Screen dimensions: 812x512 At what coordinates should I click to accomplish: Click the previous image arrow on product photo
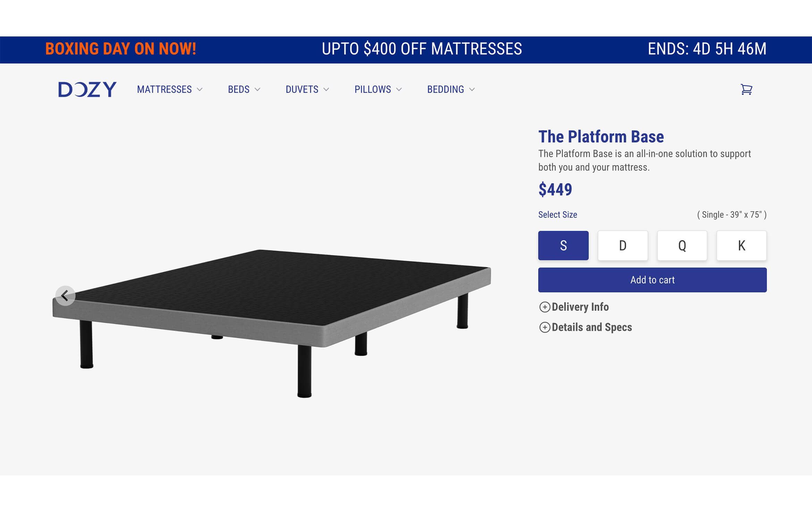point(65,296)
